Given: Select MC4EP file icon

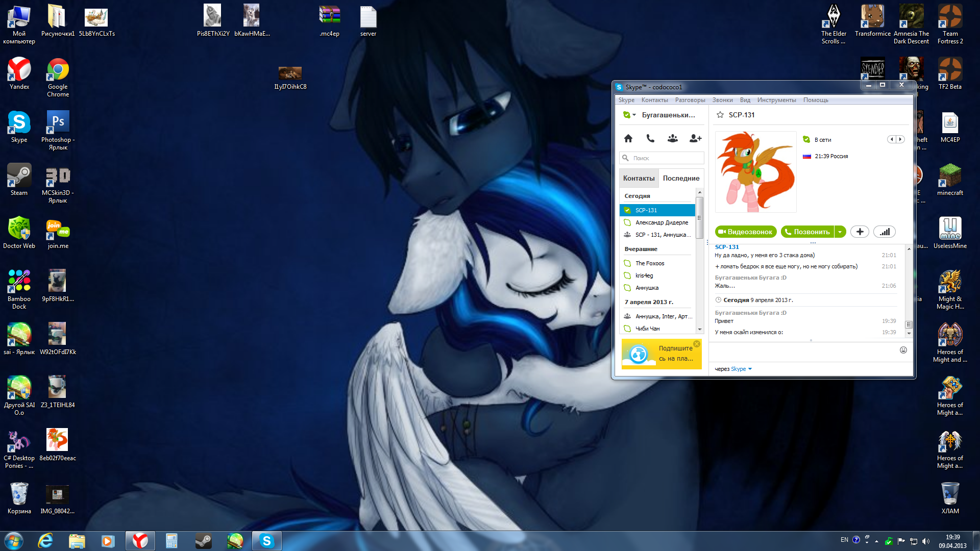Looking at the screenshot, I should click(x=950, y=127).
